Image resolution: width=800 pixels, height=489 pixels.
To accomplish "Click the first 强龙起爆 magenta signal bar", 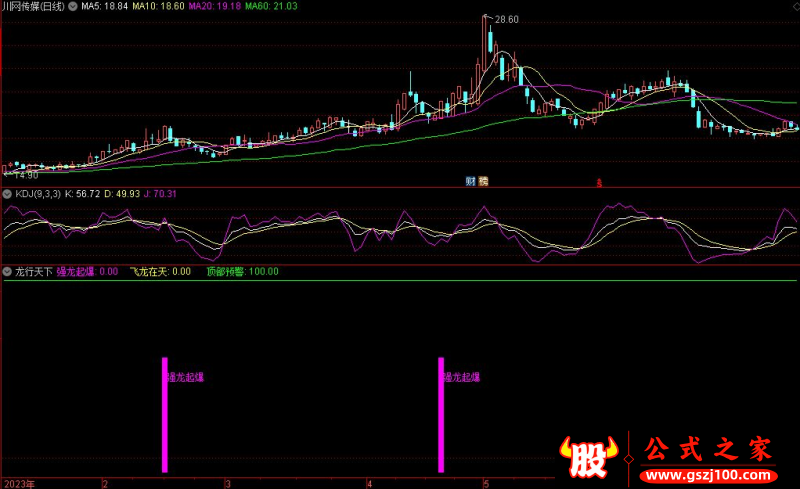I will (x=165, y=414).
